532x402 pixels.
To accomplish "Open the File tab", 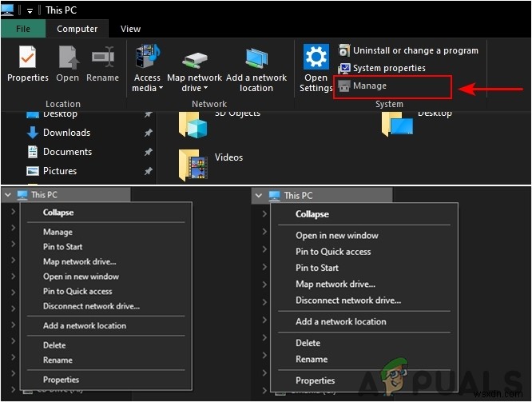I will [x=23, y=29].
